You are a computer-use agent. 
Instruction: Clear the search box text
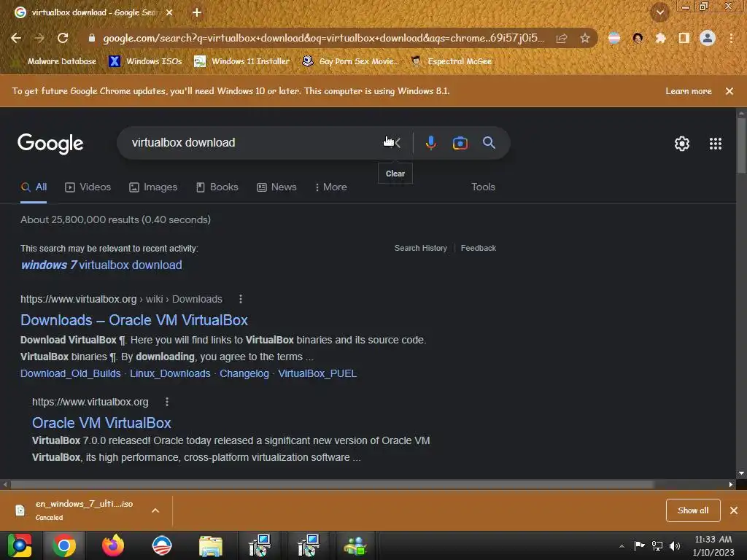click(x=396, y=142)
